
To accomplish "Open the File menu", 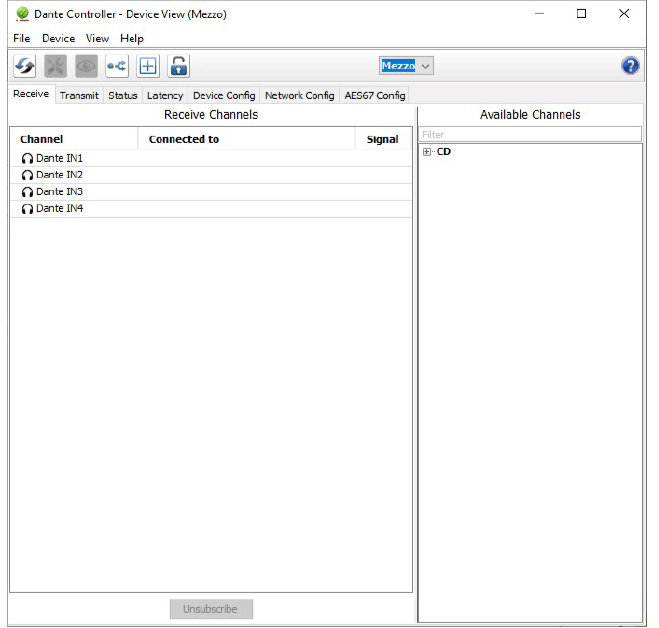I will coord(22,38).
